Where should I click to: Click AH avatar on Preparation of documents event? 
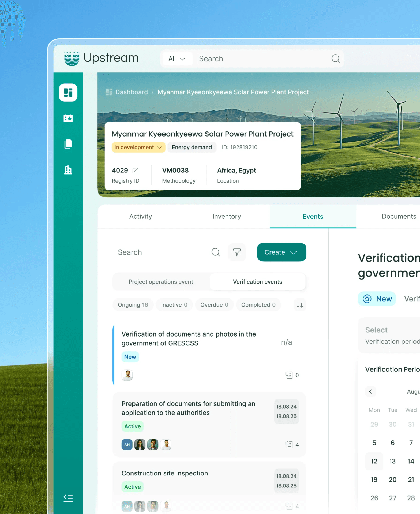click(127, 445)
